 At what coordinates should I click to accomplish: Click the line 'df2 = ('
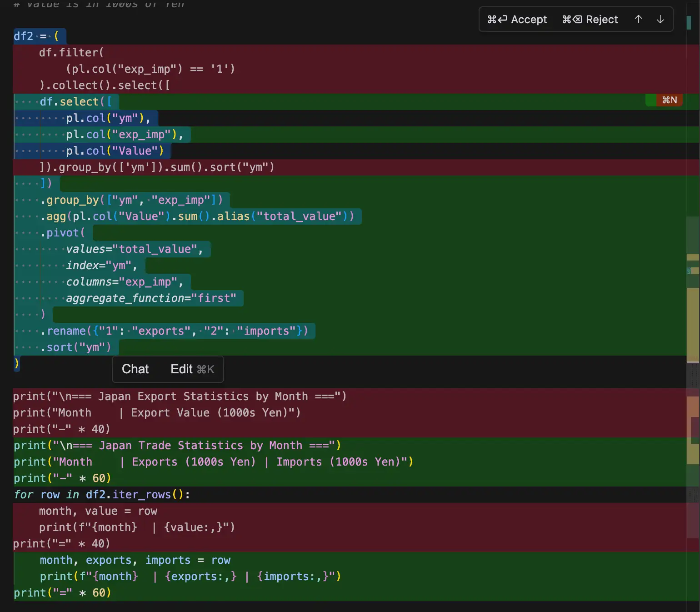coord(36,36)
